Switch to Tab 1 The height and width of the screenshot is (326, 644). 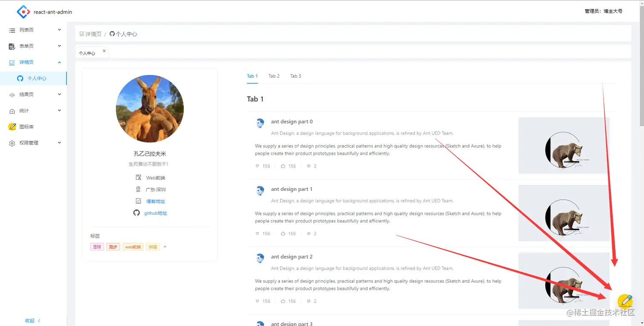pos(253,76)
